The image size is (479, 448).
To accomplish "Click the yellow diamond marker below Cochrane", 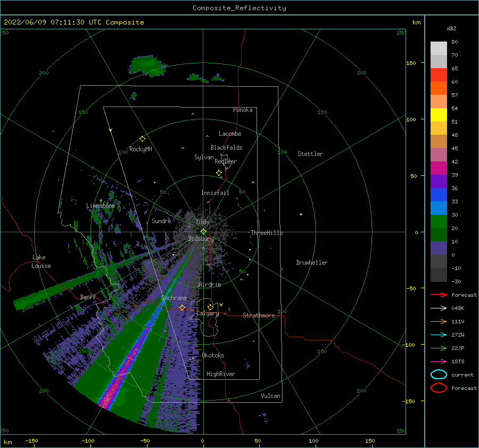I will coord(182,308).
